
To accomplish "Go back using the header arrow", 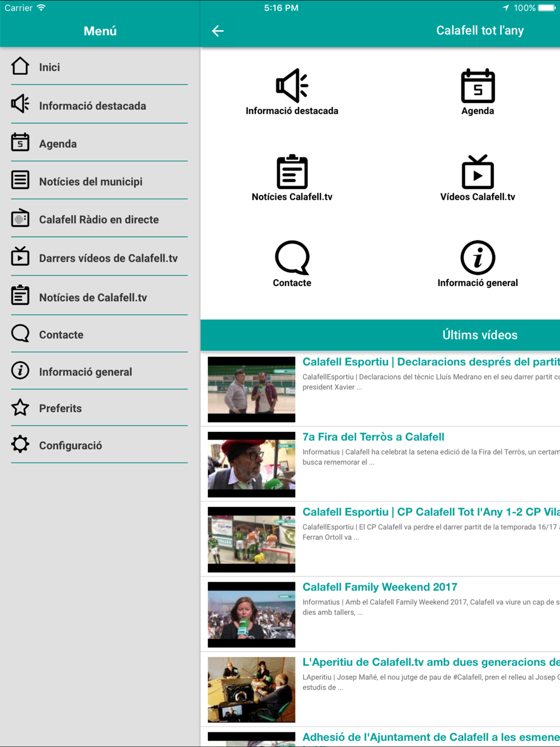I will tap(218, 31).
